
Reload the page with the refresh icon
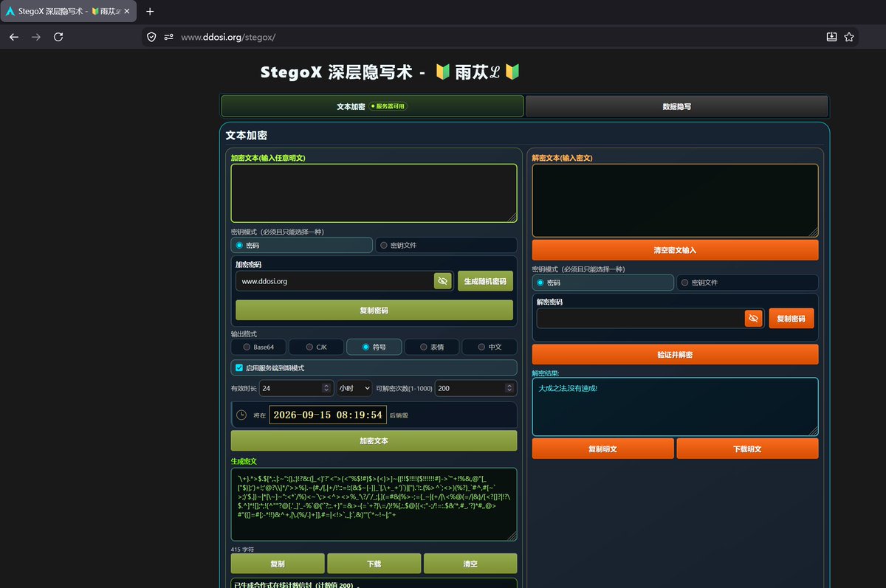(x=58, y=37)
